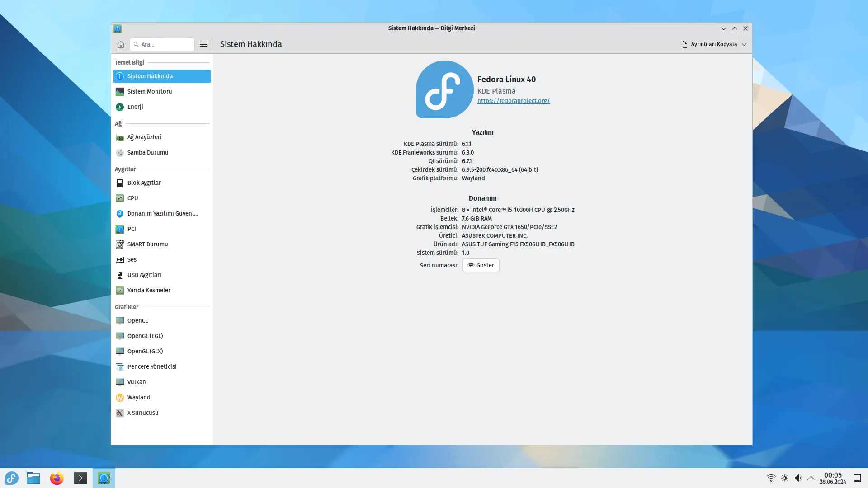868x488 pixels.
Task: Click the Yarıda Kesmeler icon
Action: click(x=120, y=291)
